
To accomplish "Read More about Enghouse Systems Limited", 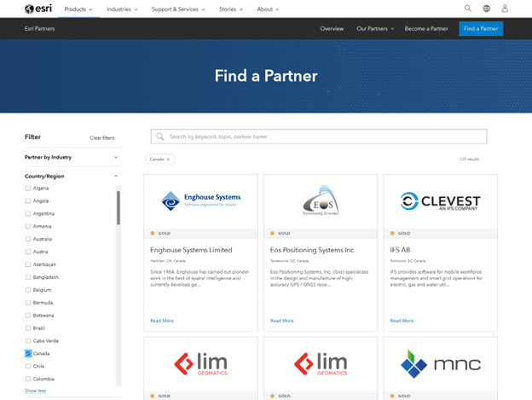I will [x=162, y=321].
